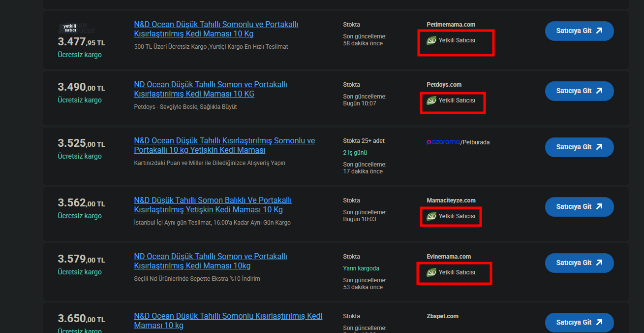Image resolution: width=644 pixels, height=333 pixels.
Task: Click Ücretsiz kargo under 3.525,00 TL
Action: (x=80, y=156)
